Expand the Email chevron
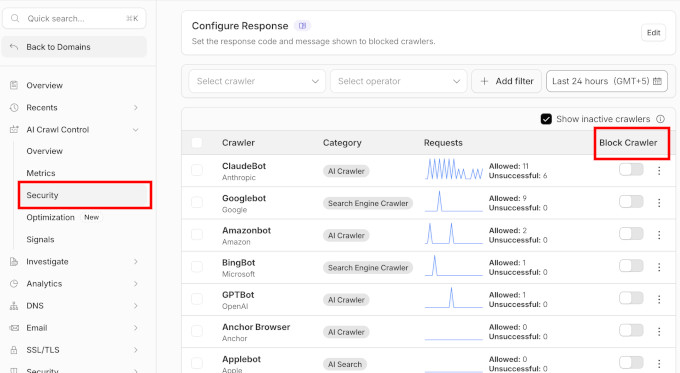The image size is (680, 373). point(136,328)
